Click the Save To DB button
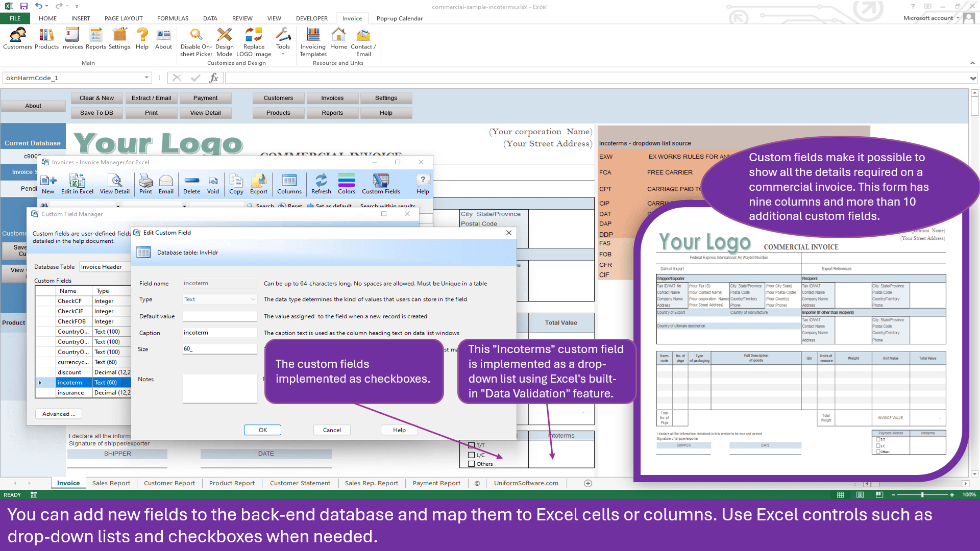 point(97,113)
